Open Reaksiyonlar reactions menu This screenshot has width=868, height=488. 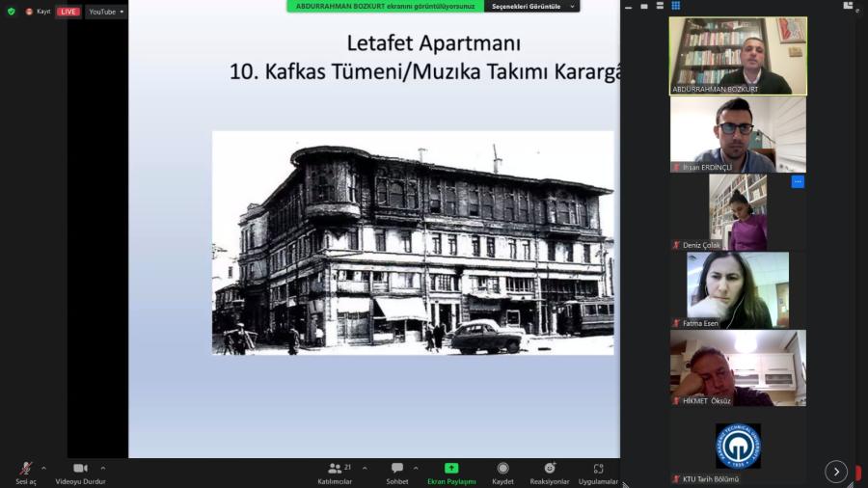coord(549,474)
